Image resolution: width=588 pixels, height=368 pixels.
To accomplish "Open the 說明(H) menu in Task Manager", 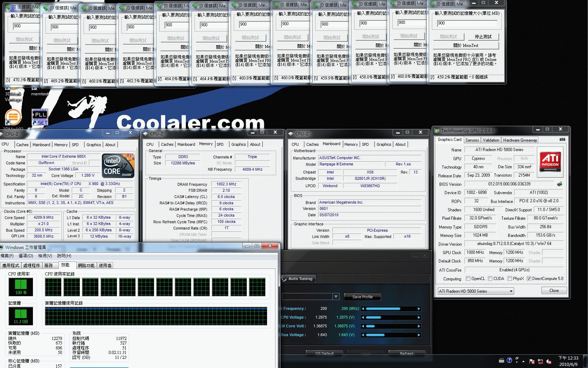I will [64, 256].
